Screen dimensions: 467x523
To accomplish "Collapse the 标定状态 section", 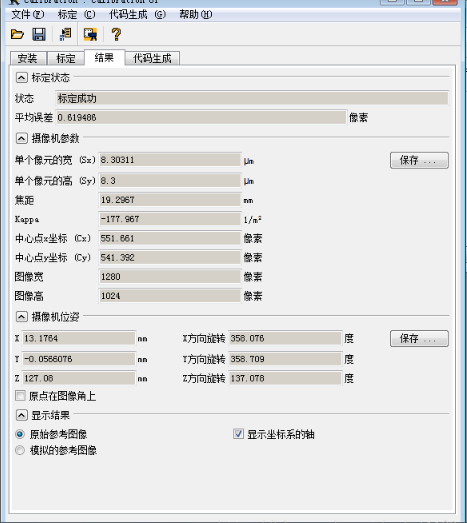I will tap(21, 78).
